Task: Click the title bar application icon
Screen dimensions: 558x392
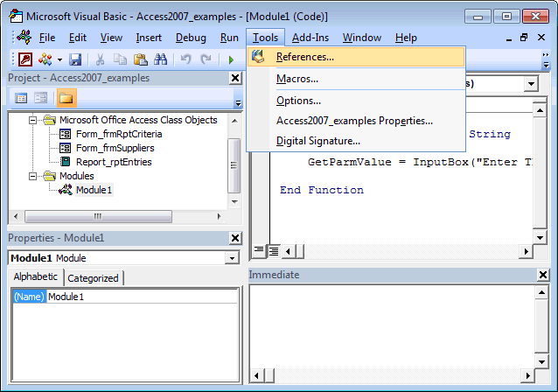Action: pos(16,17)
